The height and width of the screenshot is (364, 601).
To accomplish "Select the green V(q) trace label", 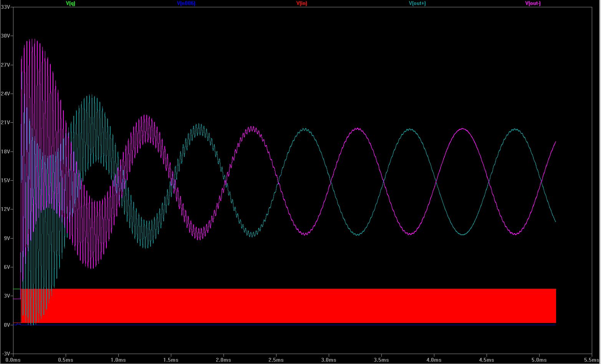I will click(x=71, y=3).
